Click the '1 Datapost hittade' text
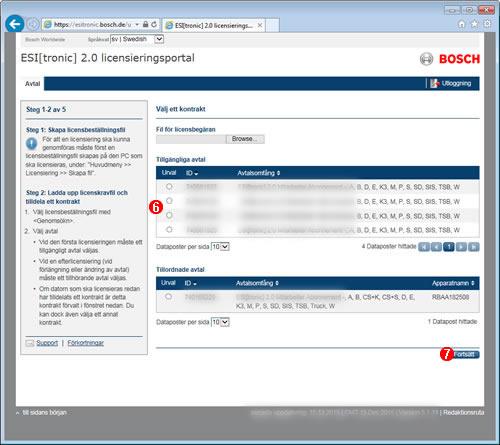Screen dimensions: 500x445 (452, 321)
